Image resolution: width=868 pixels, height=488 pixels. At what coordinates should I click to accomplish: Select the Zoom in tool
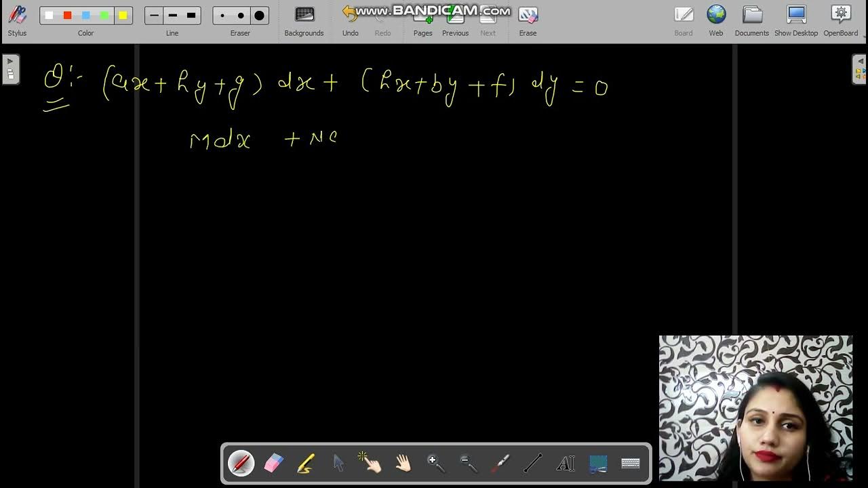click(435, 464)
